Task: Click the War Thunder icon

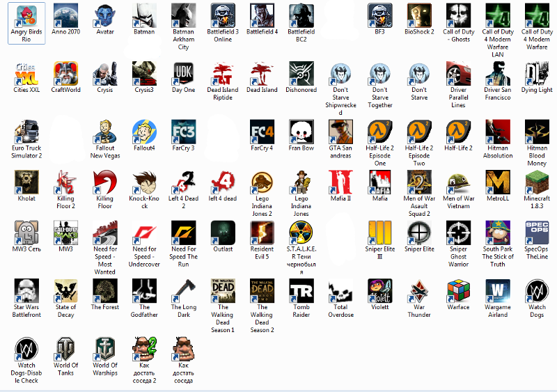Action: [x=420, y=290]
